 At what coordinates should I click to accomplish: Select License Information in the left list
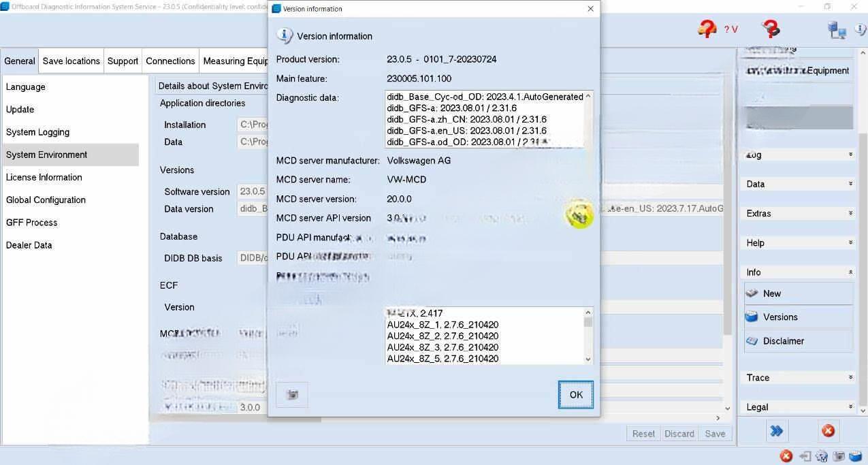[71, 177]
